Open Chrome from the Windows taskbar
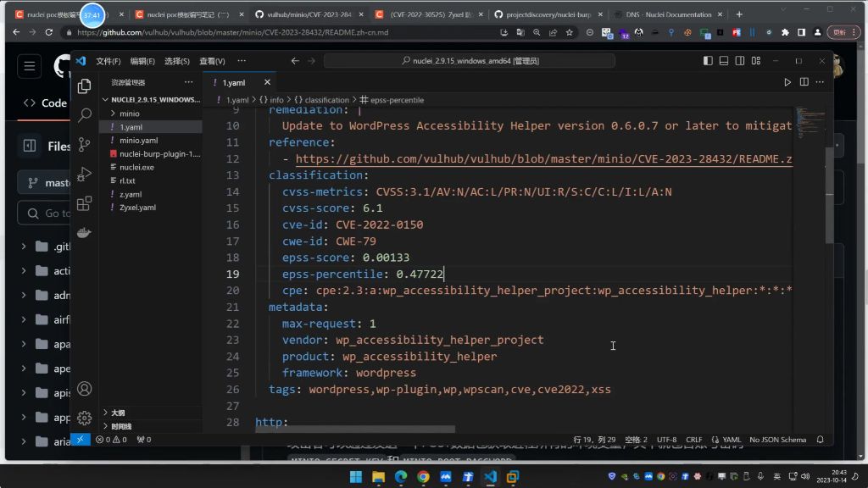868x488 pixels. 423,476
